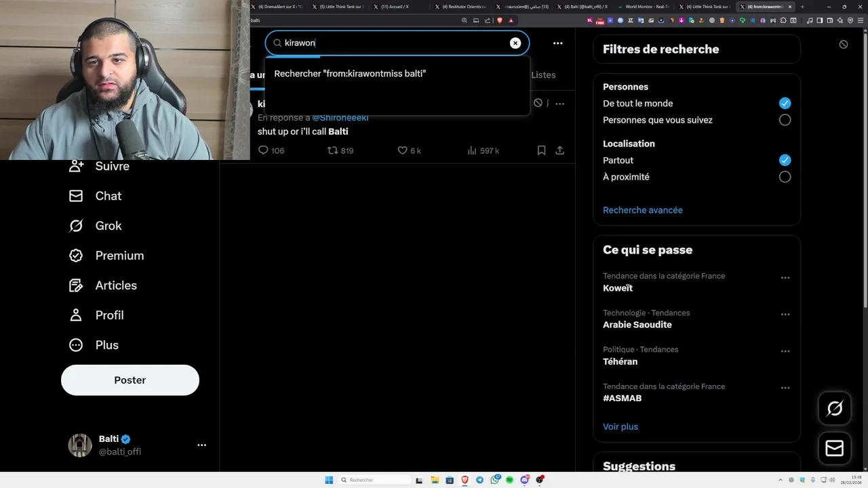Open more options for the Arabie Saoudite trend
Screen dimensions: 868x488
(x=785, y=314)
